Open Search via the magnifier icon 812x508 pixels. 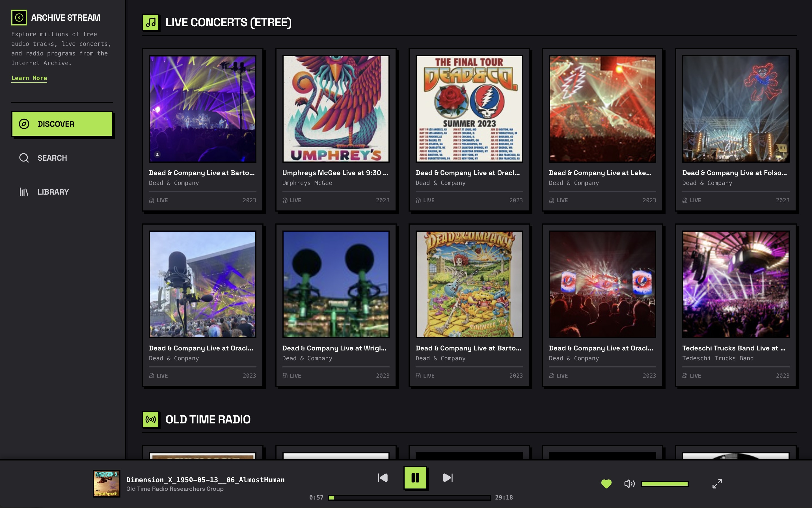click(24, 158)
